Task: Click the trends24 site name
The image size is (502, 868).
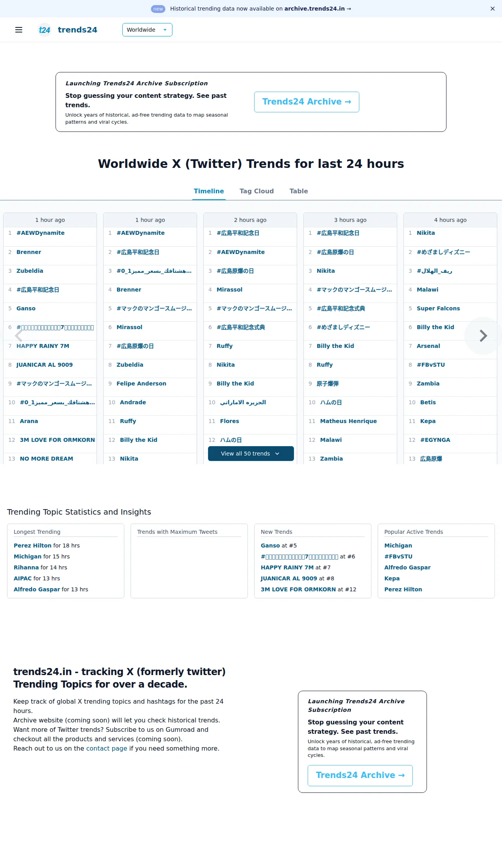Action: coord(77,30)
